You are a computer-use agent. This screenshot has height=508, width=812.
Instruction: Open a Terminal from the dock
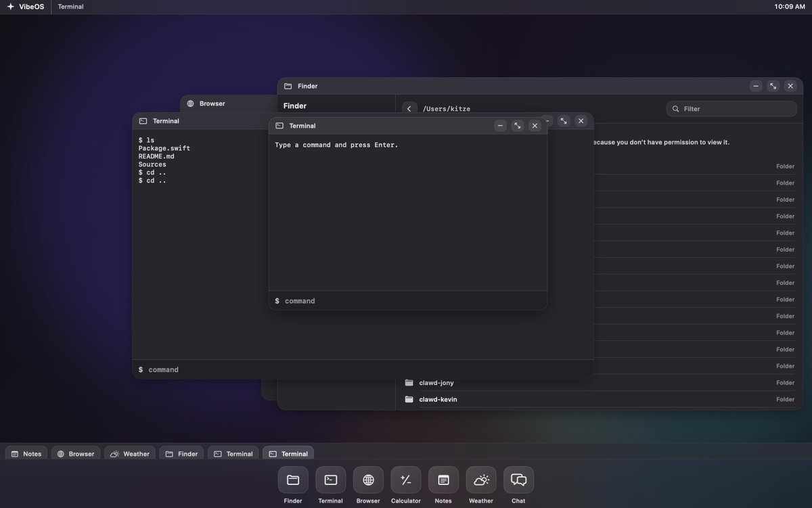click(330, 480)
